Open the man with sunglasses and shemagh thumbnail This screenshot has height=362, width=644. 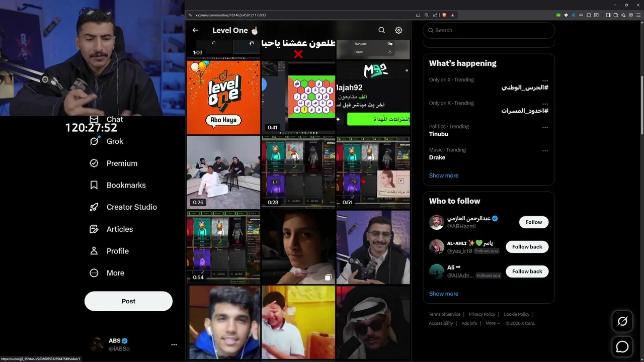(x=373, y=322)
